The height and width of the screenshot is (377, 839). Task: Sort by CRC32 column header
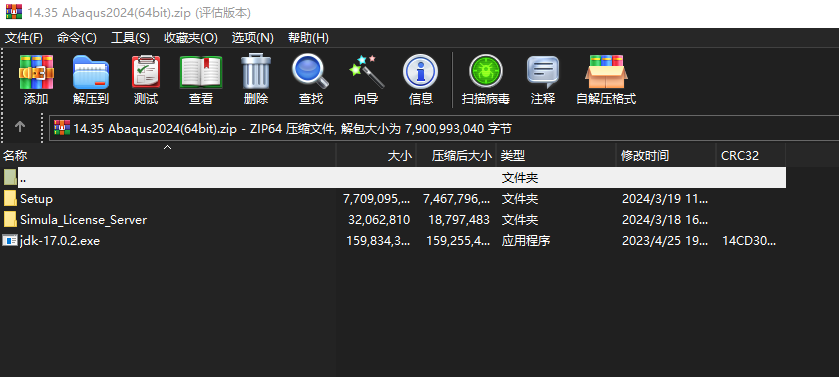coord(751,156)
